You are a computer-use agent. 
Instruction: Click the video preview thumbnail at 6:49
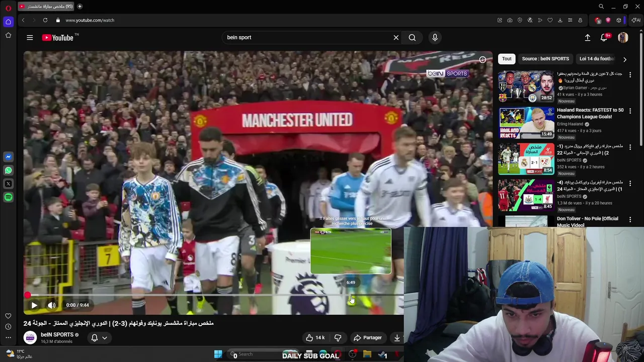pos(351,251)
